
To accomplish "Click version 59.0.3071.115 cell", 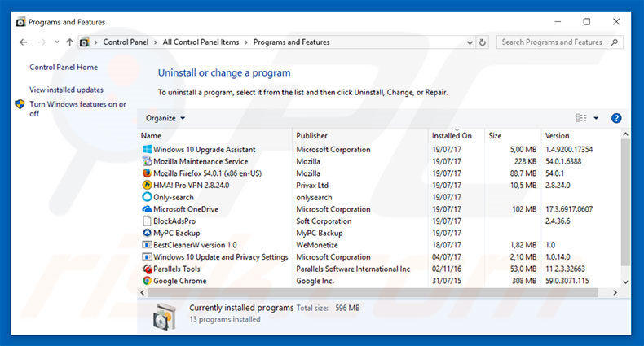I will point(567,281).
